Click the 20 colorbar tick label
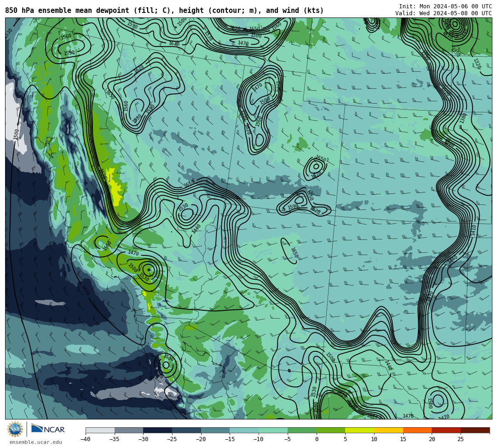This screenshot has height=448, width=497. (x=432, y=439)
